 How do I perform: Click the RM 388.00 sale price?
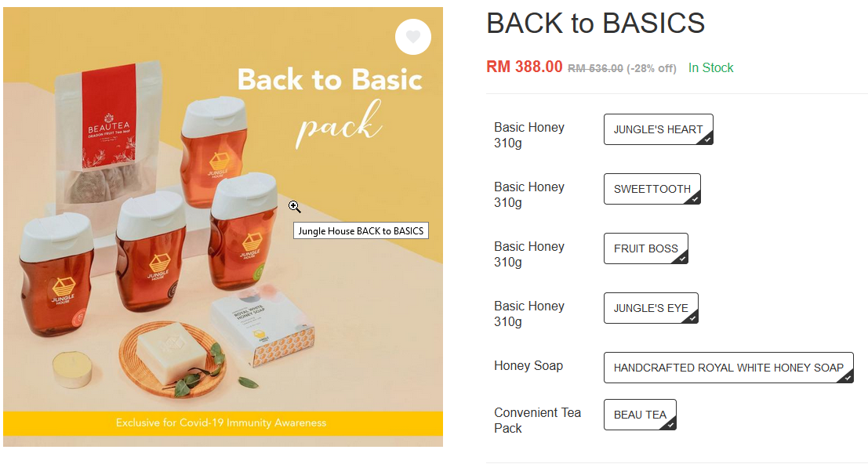525,67
